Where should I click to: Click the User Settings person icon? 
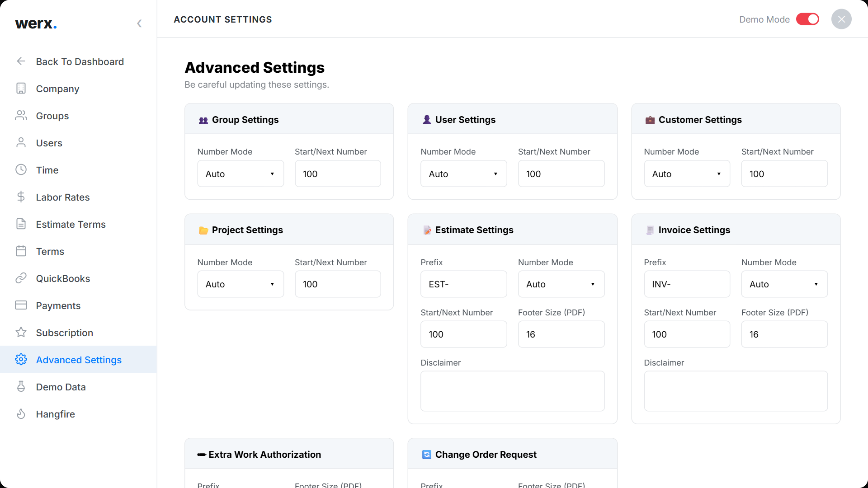click(x=427, y=120)
